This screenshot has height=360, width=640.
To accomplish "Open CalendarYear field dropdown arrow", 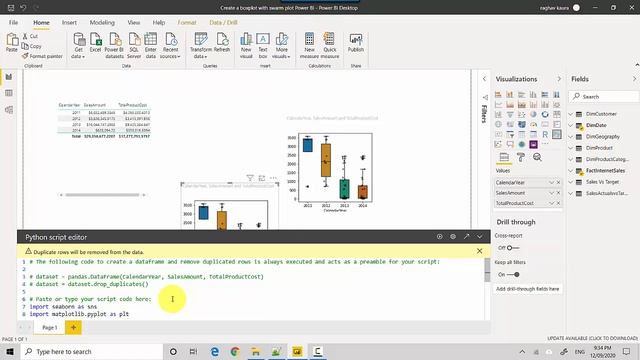I will [551, 182].
